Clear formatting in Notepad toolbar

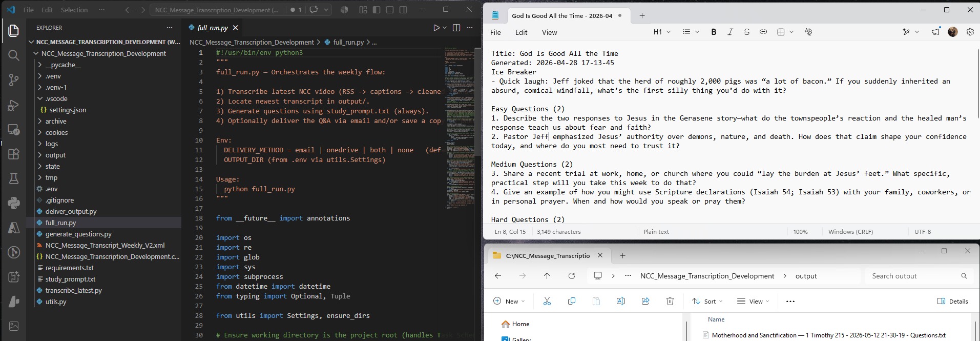pos(808,32)
